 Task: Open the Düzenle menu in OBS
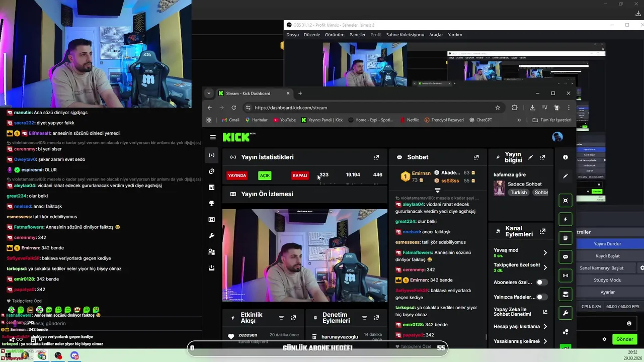click(x=312, y=35)
